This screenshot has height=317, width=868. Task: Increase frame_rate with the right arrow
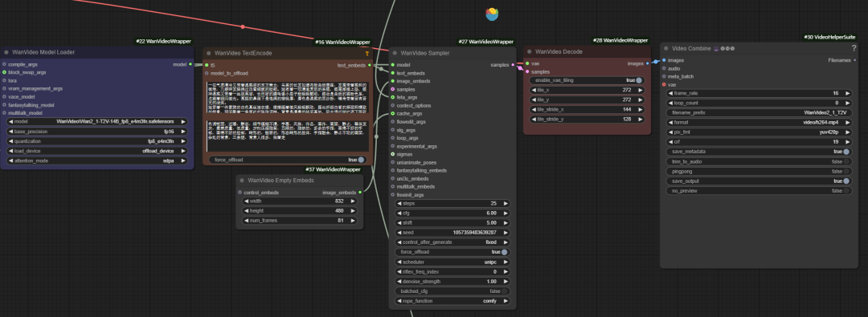point(847,94)
